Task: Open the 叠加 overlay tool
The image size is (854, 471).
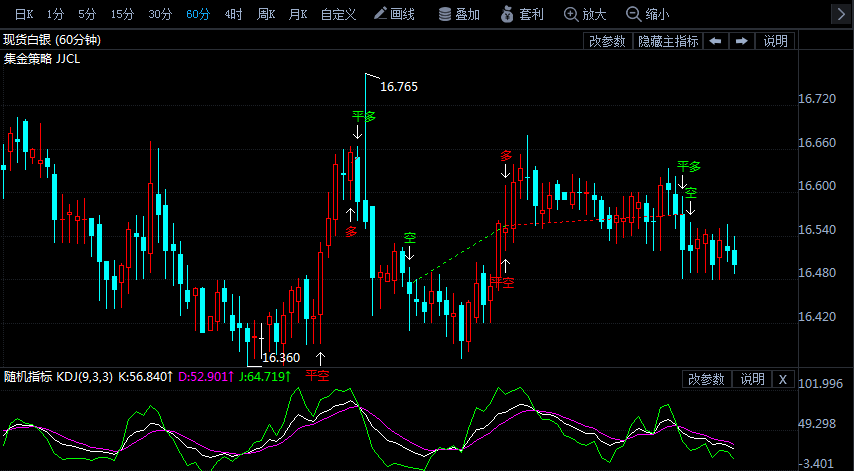Action: 458,14
